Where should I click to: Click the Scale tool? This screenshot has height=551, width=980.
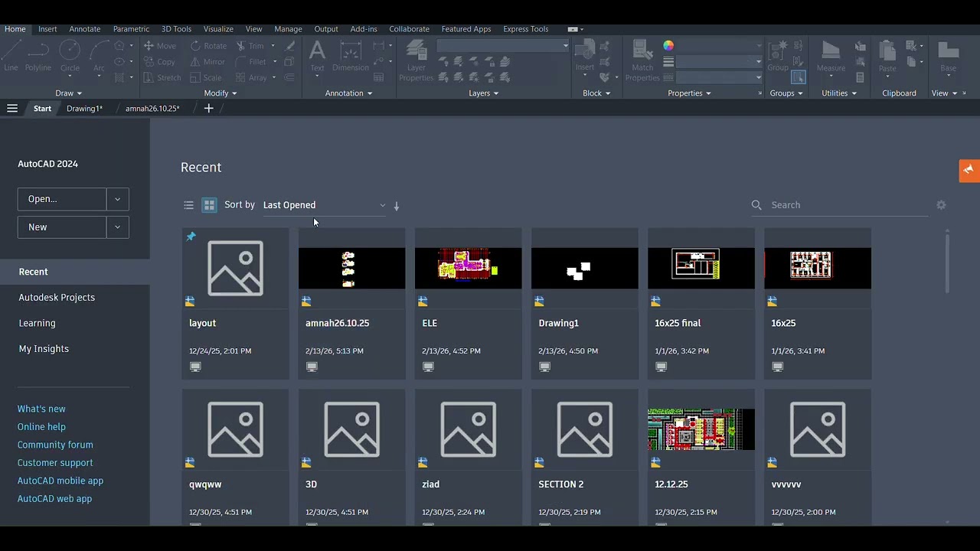coord(206,77)
